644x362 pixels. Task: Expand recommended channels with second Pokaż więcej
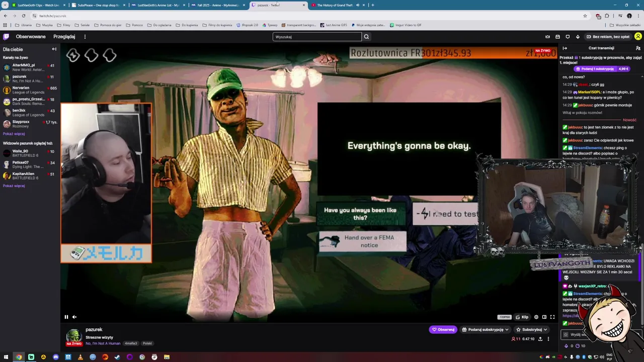(14, 186)
